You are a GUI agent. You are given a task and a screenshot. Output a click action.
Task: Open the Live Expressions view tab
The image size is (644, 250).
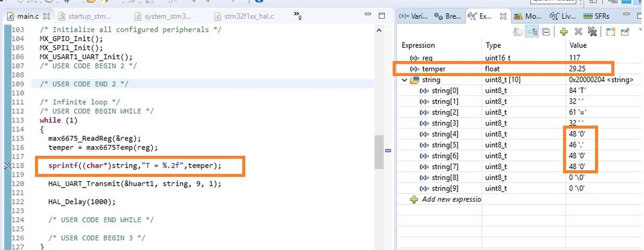pos(563,16)
